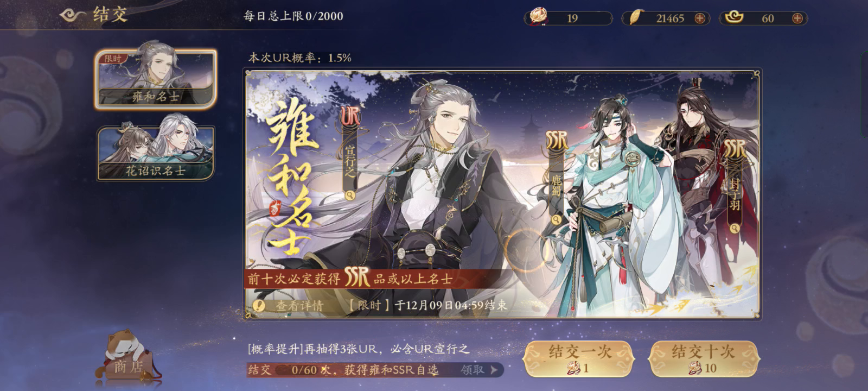This screenshot has height=391, width=868.
Task: Select the 雍和名士 banner tab
Action: pyautogui.click(x=156, y=80)
